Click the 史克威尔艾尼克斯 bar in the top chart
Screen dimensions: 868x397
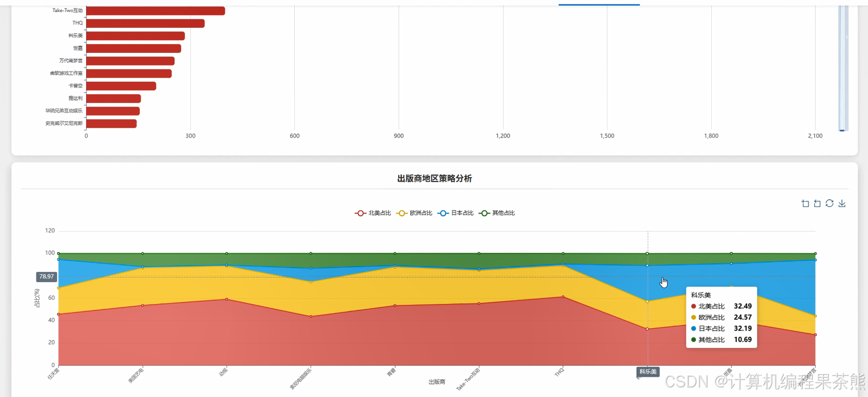112,123
